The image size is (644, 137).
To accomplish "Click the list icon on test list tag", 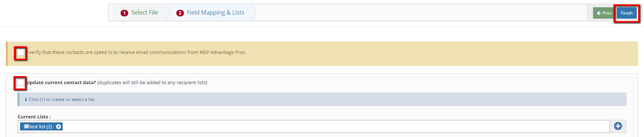I will coord(26,126).
